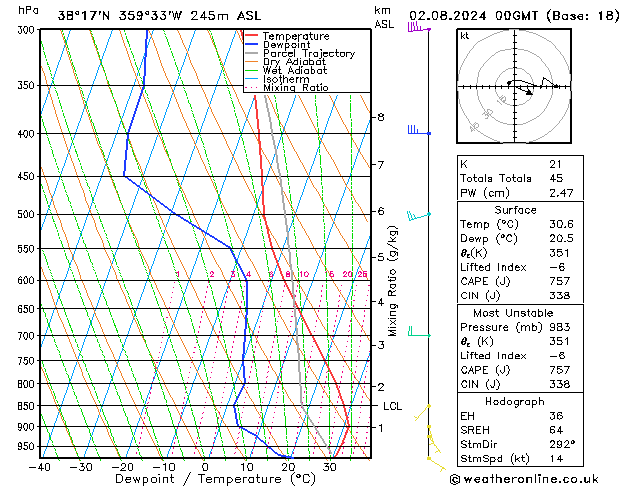Click the StmDir value 292°

coord(562,444)
